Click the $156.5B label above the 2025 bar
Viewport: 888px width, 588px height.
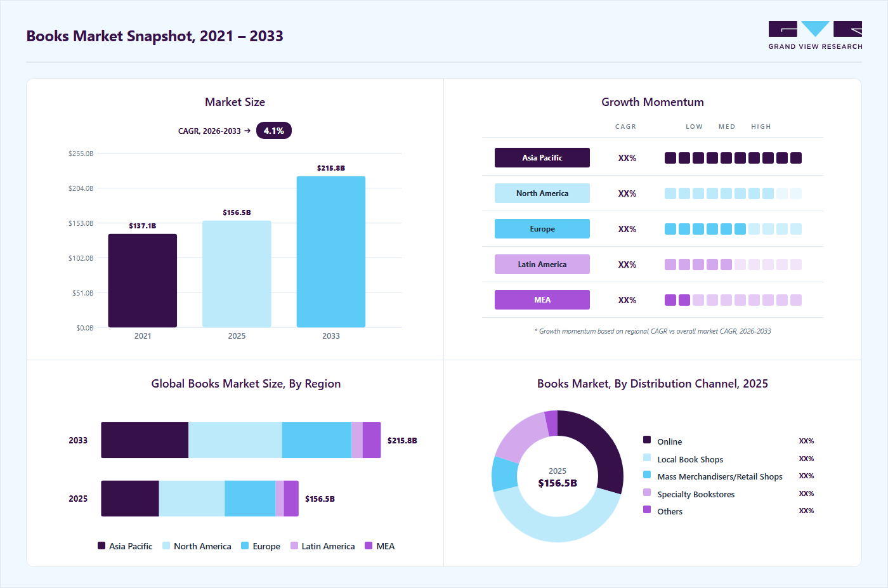click(237, 212)
